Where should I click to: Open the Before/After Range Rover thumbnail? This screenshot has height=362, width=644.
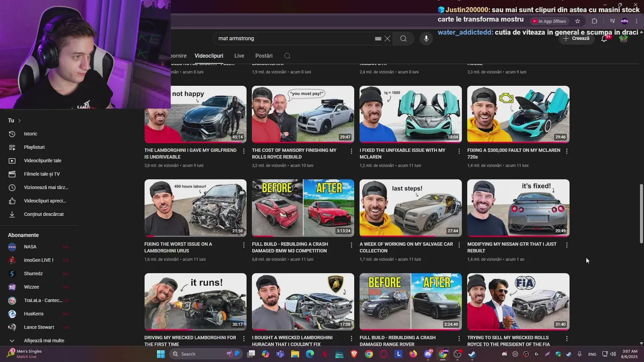[x=411, y=302]
